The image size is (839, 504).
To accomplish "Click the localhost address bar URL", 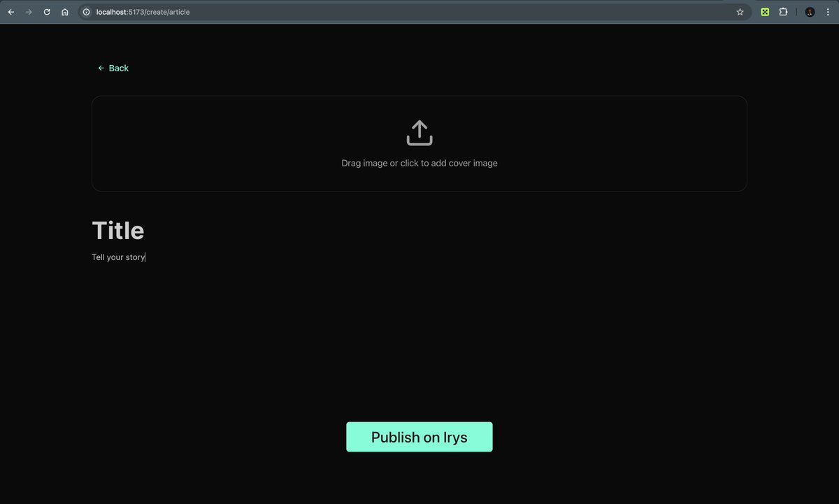I will coord(143,12).
